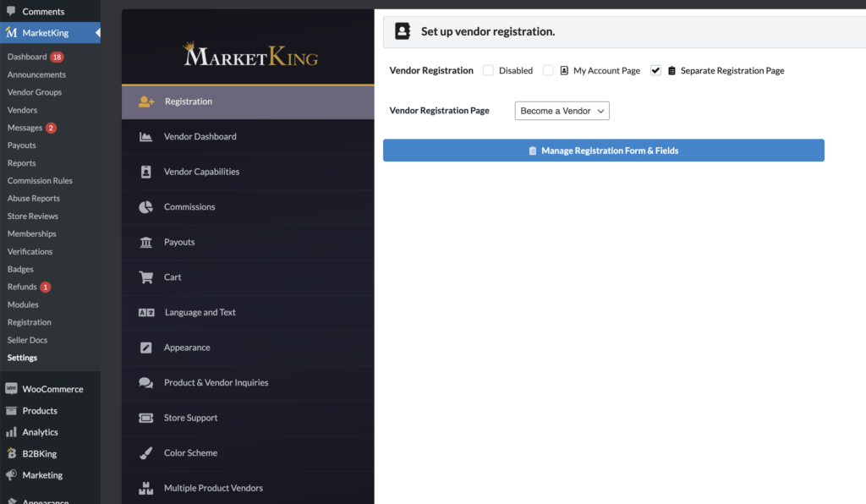
Task: Open the Store Support settings tab
Action: pos(248,418)
